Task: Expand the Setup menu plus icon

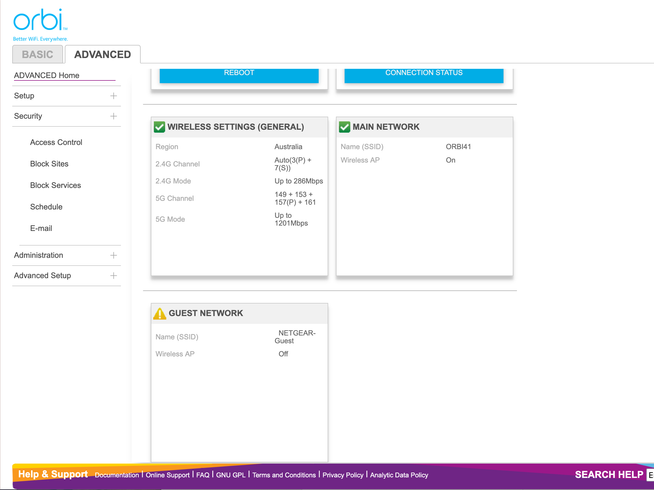Action: (113, 96)
